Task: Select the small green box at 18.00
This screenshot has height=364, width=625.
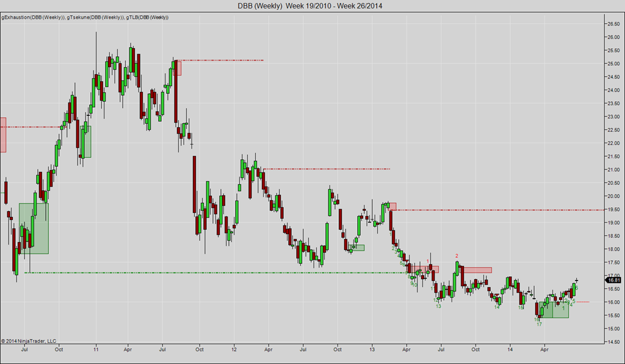Action: coord(356,248)
